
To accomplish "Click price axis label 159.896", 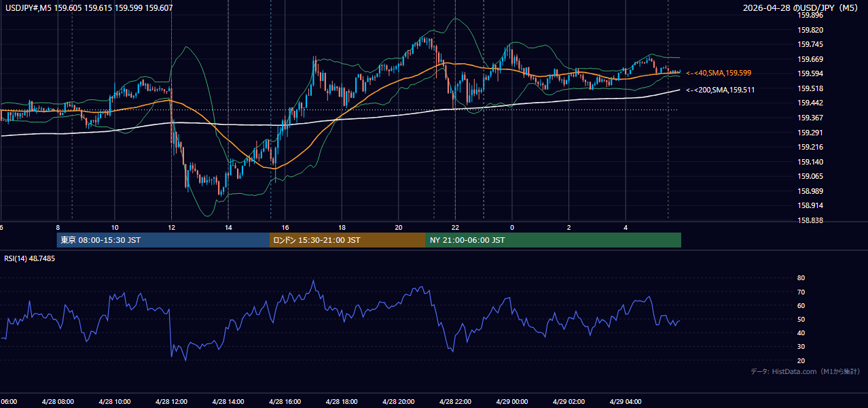I will [810, 15].
